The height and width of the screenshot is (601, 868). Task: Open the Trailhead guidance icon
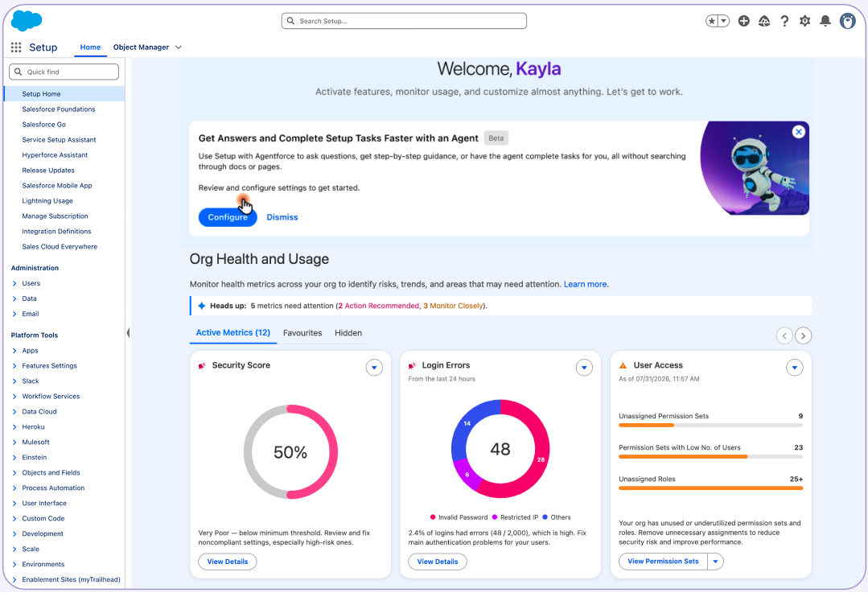click(764, 21)
